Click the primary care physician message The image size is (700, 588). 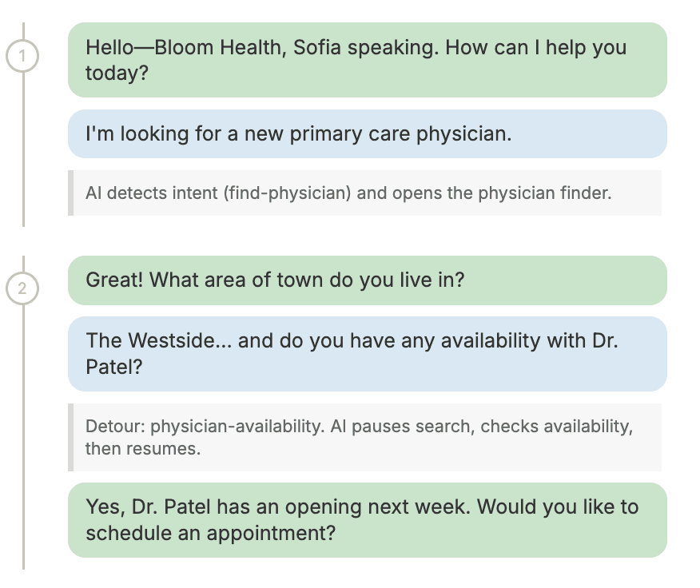pos(368,133)
